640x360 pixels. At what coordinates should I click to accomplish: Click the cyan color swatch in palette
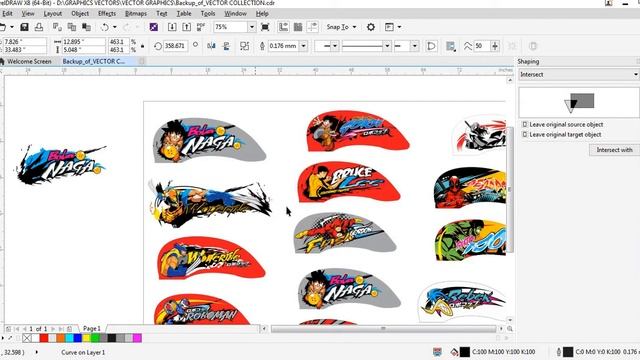[69, 338]
